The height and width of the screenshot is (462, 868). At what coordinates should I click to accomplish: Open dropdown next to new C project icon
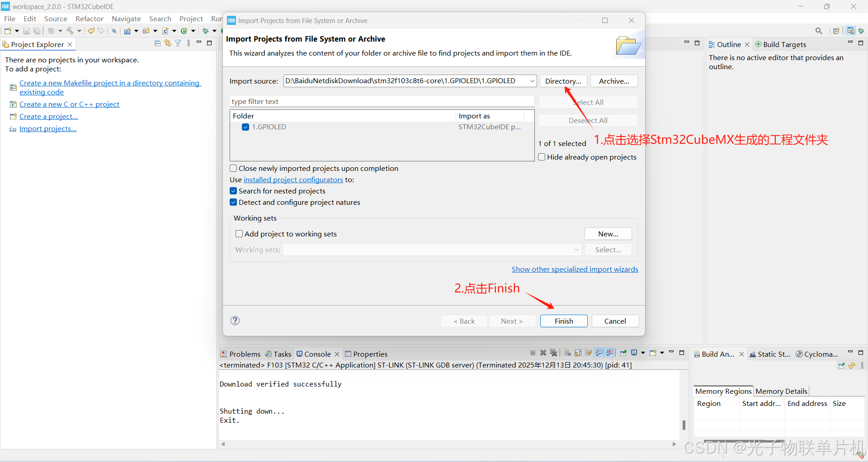[136, 31]
